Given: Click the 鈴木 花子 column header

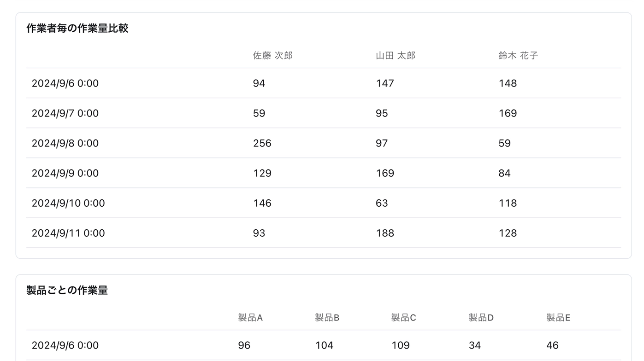Looking at the screenshot, I should coord(518,56).
